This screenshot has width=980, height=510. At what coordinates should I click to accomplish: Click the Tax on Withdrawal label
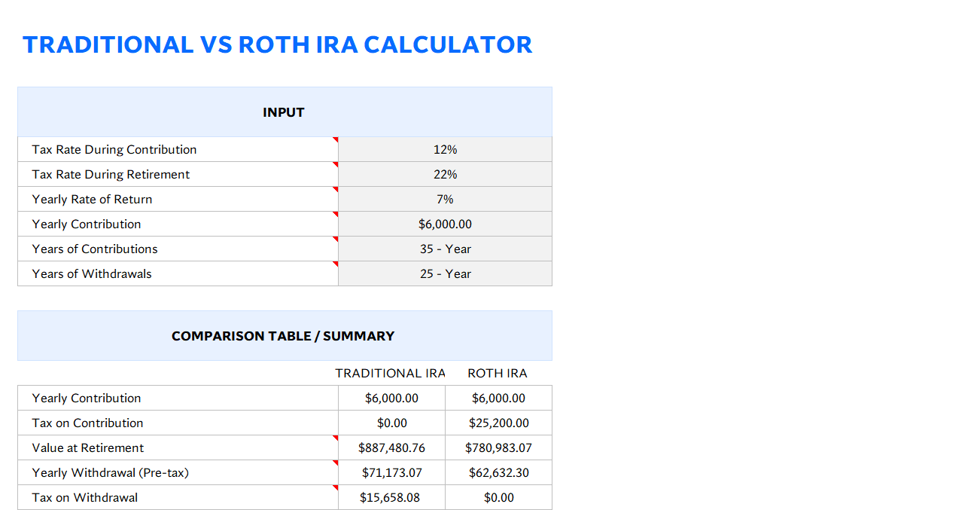(85, 497)
